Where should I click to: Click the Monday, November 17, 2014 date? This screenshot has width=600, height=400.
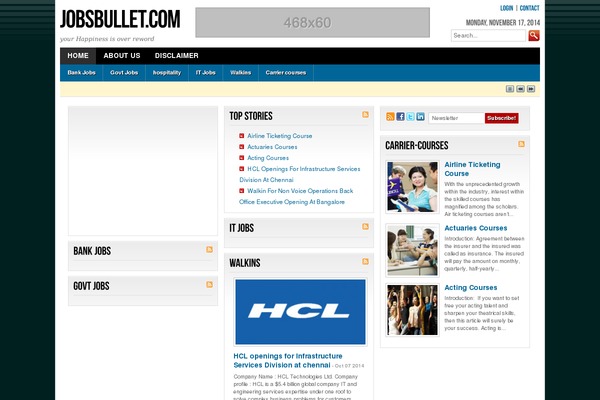tap(503, 23)
